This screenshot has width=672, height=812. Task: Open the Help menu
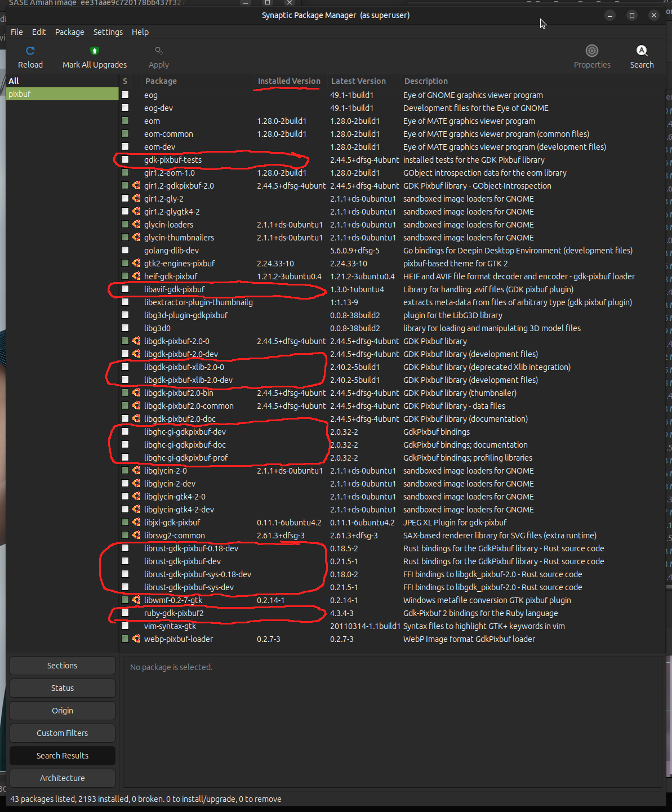(140, 32)
